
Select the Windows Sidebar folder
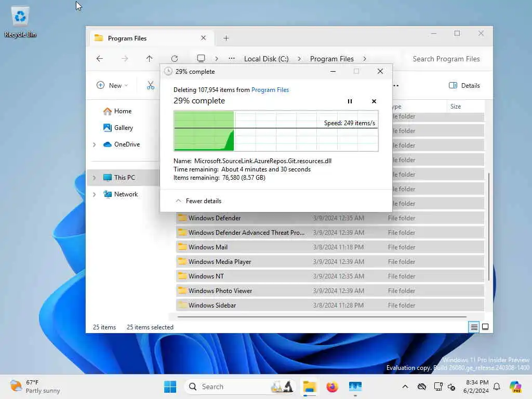[330, 305]
